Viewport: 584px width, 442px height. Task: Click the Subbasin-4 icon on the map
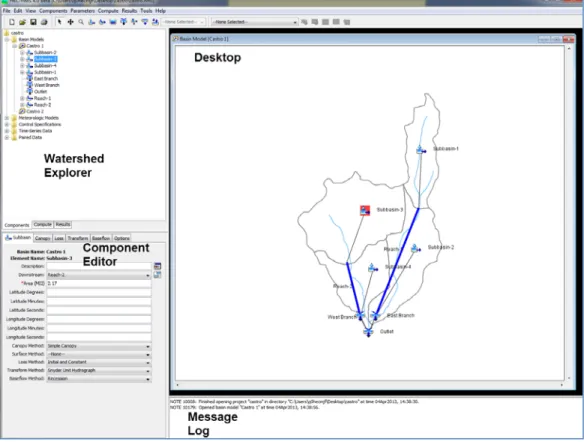372,268
